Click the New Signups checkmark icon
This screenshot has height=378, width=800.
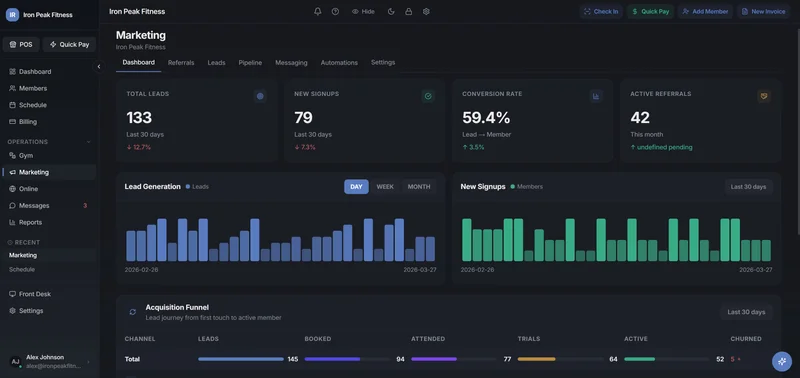click(x=428, y=96)
